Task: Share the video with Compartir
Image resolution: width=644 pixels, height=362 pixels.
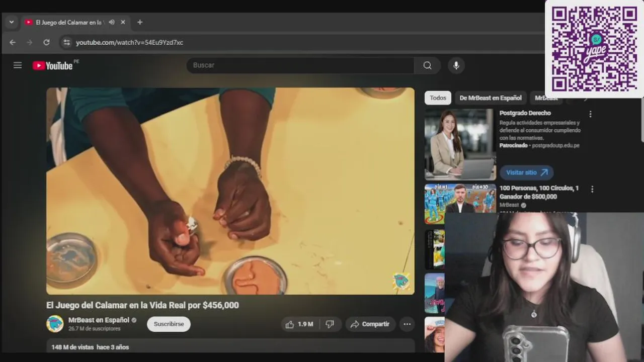Action: (370, 324)
